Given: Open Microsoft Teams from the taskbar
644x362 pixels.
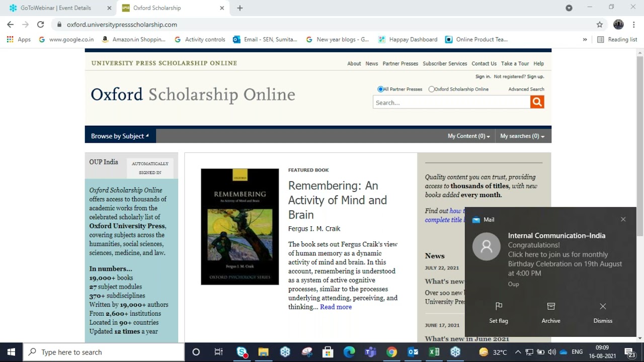Looking at the screenshot, I should tap(370, 352).
